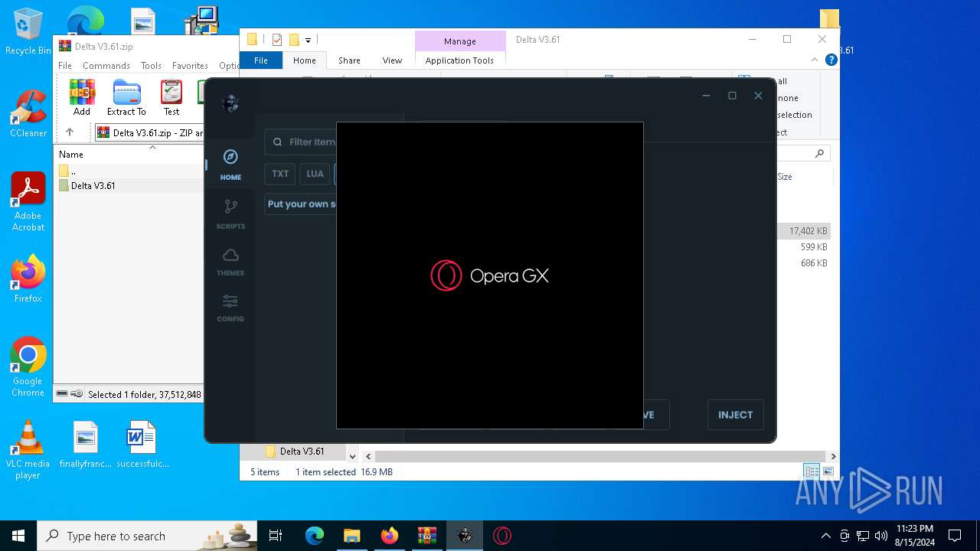Click the INJECT button in Delta

click(x=735, y=415)
